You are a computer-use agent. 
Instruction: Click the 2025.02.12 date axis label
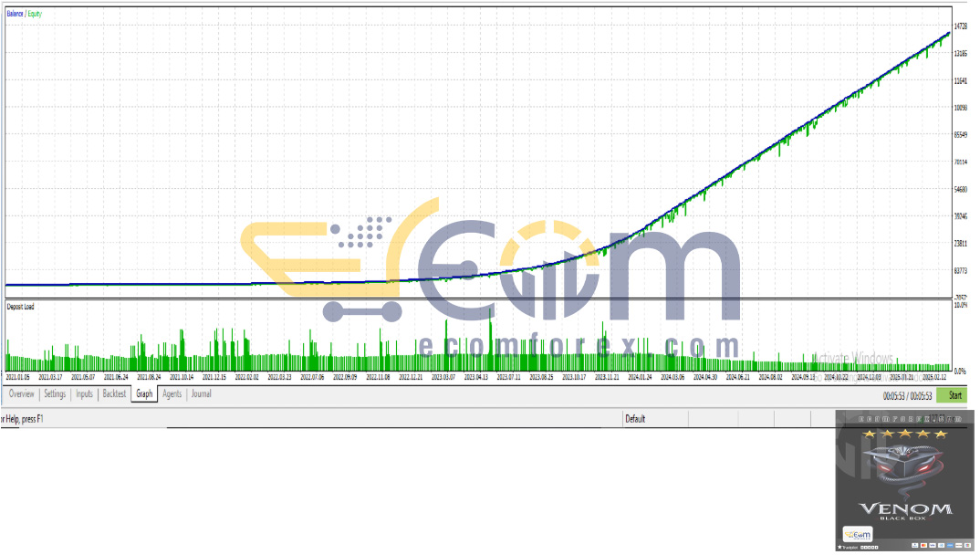[x=934, y=378]
